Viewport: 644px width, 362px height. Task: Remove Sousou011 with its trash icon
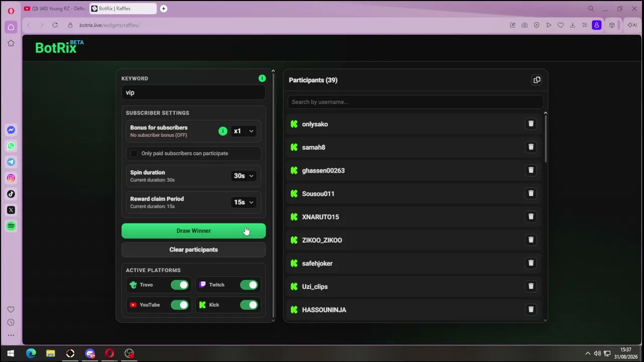click(531, 193)
